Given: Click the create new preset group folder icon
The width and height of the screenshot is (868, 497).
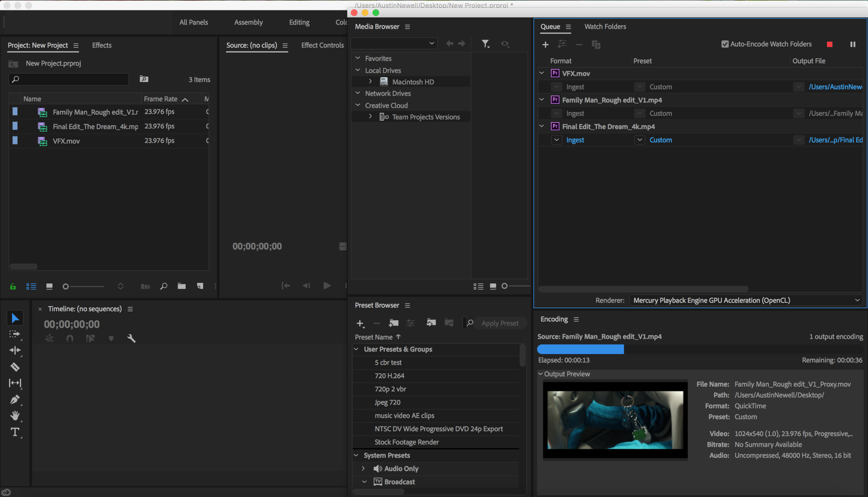Looking at the screenshot, I should click(x=393, y=323).
